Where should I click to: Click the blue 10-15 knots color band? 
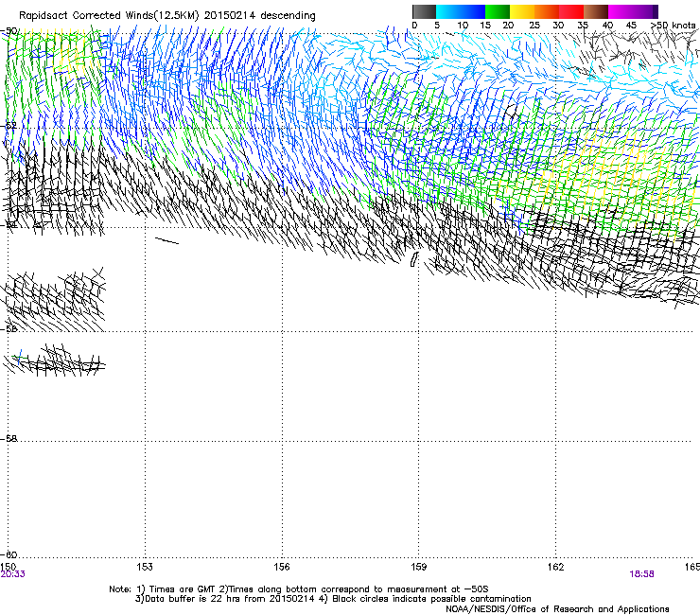[473, 11]
